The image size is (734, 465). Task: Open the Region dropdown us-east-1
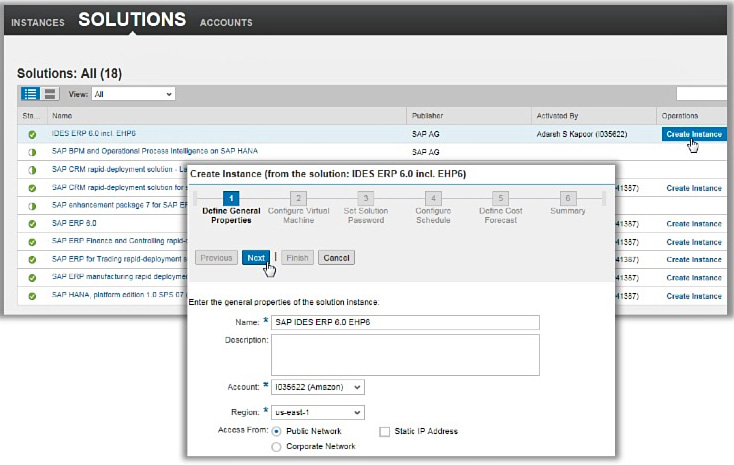point(318,413)
